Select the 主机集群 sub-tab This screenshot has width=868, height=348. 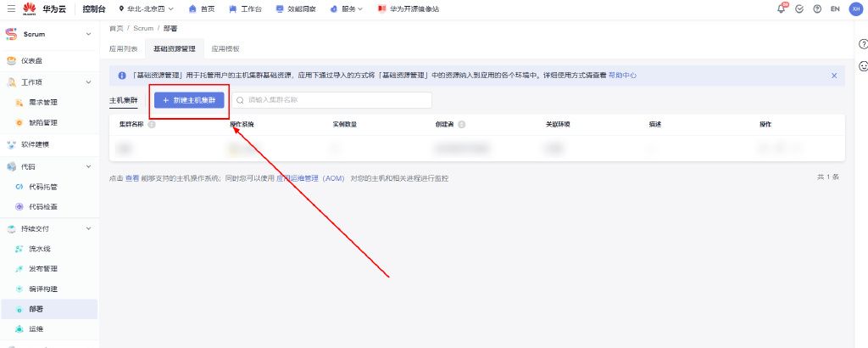124,100
